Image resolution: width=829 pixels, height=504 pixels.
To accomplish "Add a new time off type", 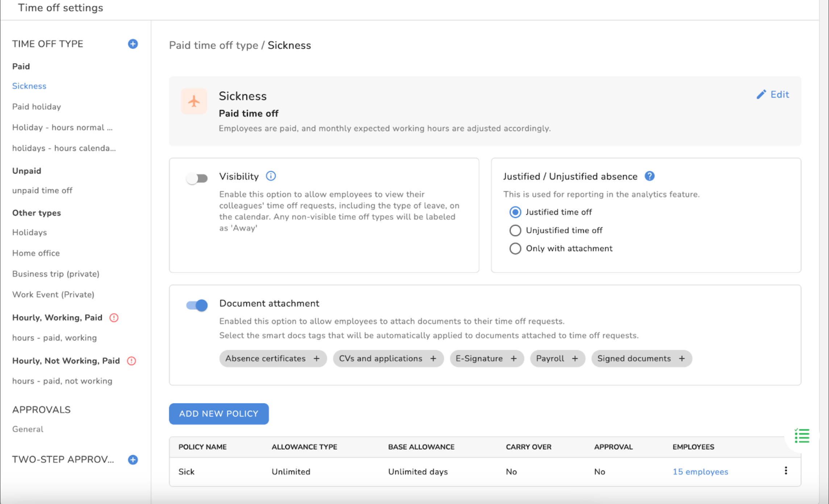I will coord(133,44).
